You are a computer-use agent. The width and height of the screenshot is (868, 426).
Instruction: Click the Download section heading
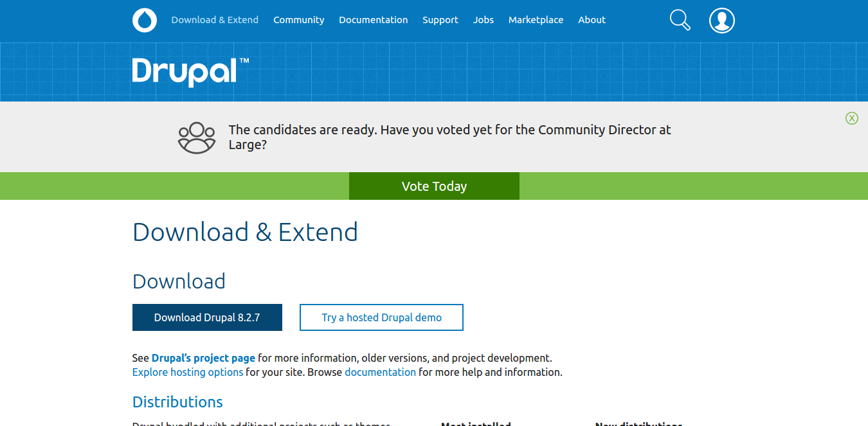[179, 281]
